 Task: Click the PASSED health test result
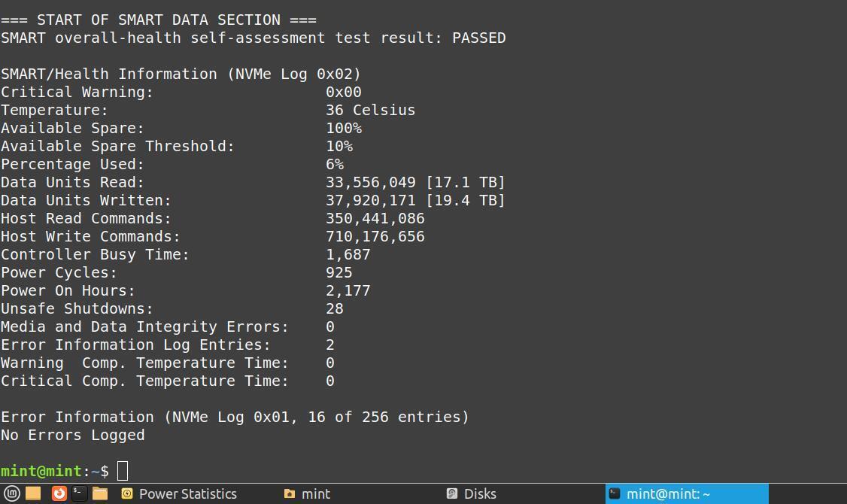tap(478, 38)
